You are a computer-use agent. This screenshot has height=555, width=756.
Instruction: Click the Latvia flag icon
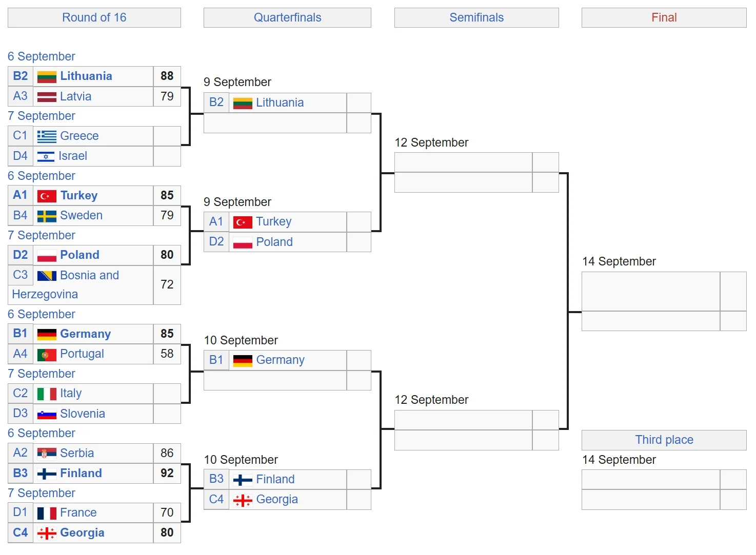(47, 96)
